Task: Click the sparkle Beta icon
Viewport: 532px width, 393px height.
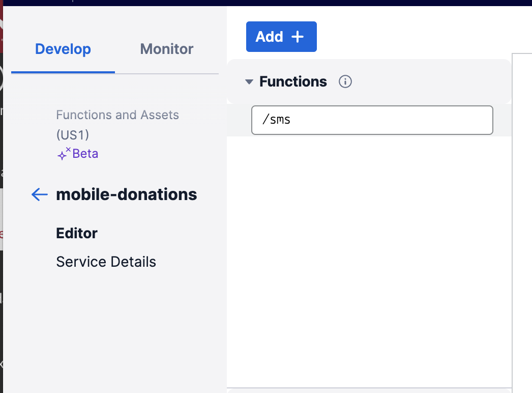Action: pos(64,154)
